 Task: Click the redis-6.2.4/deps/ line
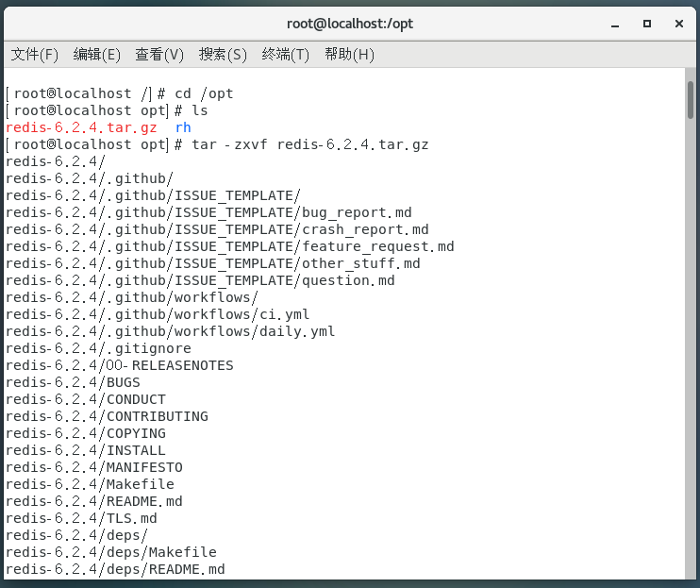pos(76,535)
